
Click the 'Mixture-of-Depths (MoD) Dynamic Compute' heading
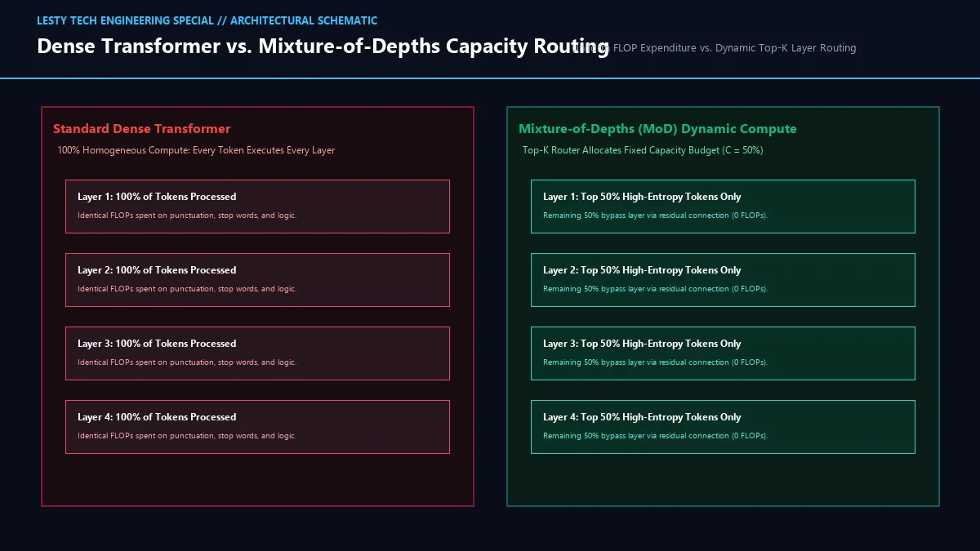click(x=657, y=129)
